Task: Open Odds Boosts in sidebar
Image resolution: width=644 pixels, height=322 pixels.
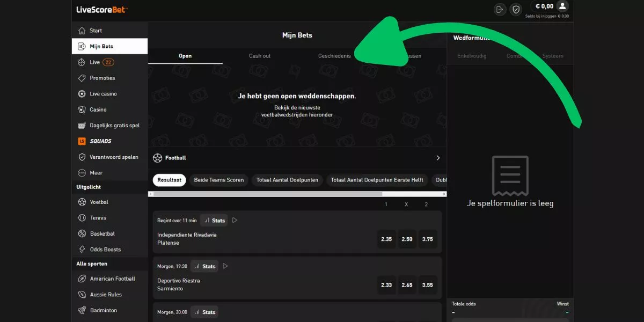Action: (109, 250)
